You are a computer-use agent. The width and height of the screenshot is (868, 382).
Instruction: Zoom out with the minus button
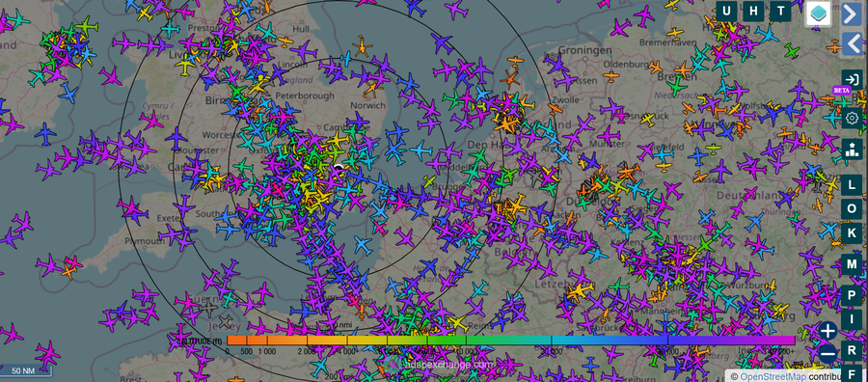point(828,354)
